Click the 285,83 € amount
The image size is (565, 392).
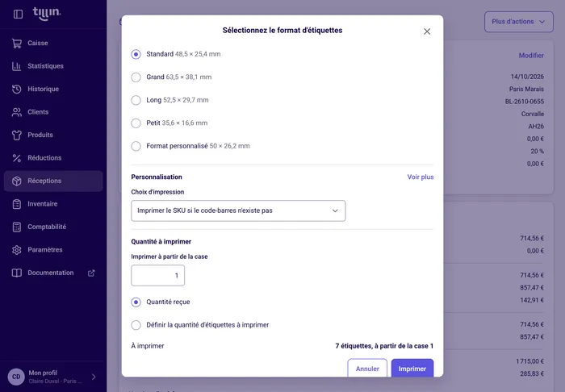coord(532,374)
